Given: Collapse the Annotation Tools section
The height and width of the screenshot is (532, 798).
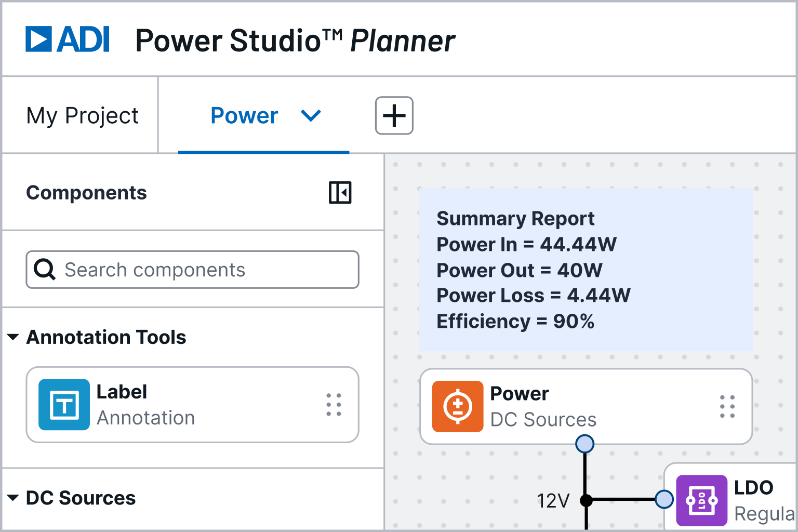Looking at the screenshot, I should click(13, 337).
